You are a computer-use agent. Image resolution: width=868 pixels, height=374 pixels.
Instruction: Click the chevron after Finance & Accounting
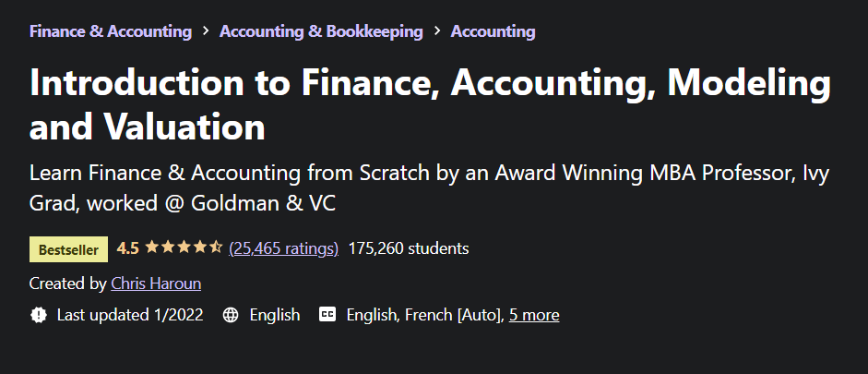click(x=206, y=31)
